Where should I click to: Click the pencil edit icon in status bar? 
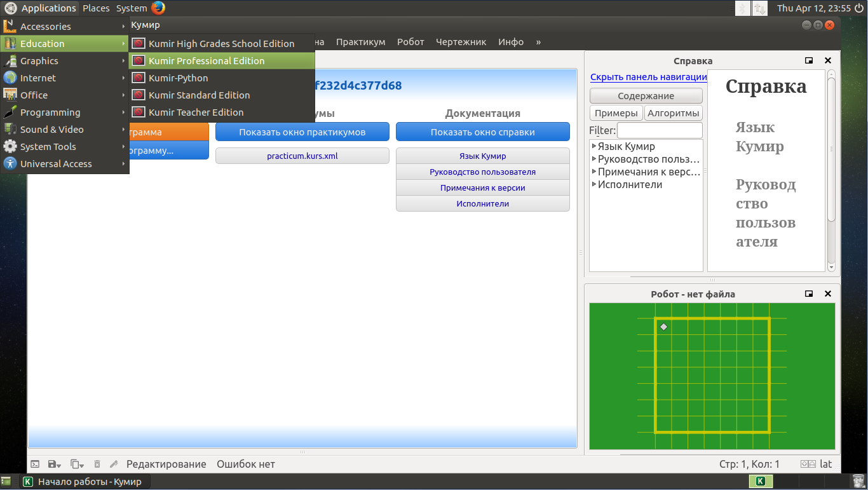tap(114, 464)
